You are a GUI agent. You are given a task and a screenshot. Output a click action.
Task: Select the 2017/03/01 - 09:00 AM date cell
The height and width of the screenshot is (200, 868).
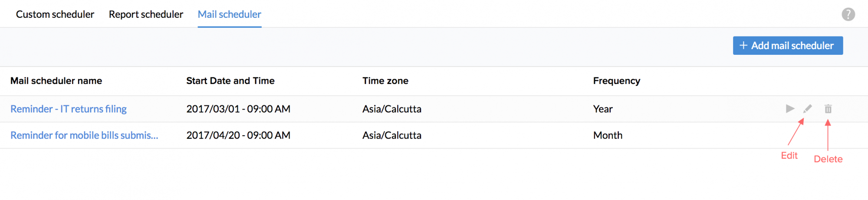click(x=238, y=109)
